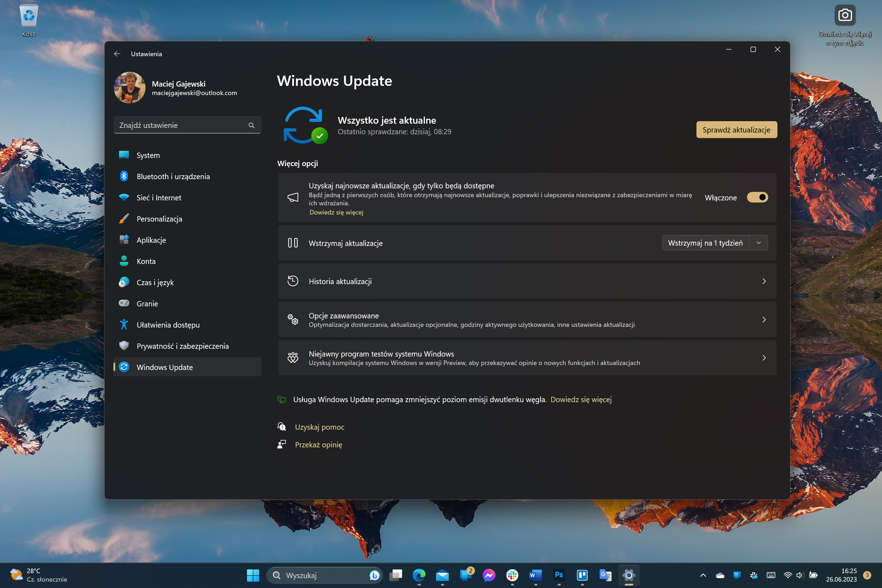This screenshot has height=588, width=882.
Task: Click the Windows Update sync status icon
Action: point(305,125)
